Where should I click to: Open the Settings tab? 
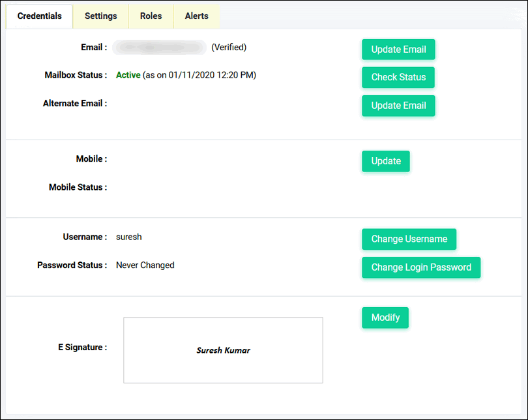coord(101,16)
